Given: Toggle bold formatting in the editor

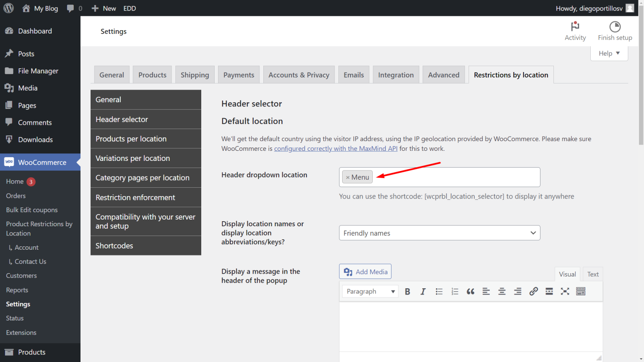Looking at the screenshot, I should pyautogui.click(x=407, y=291).
